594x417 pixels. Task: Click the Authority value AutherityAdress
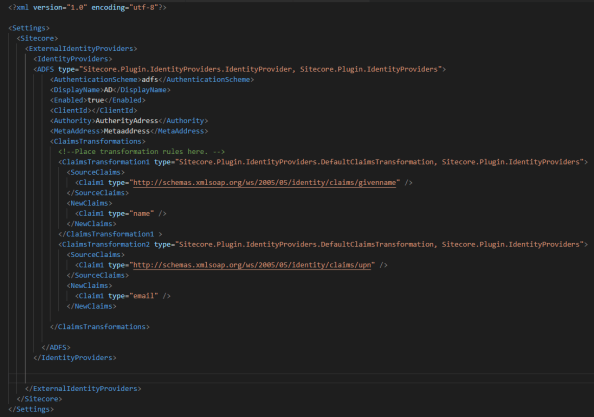point(127,121)
